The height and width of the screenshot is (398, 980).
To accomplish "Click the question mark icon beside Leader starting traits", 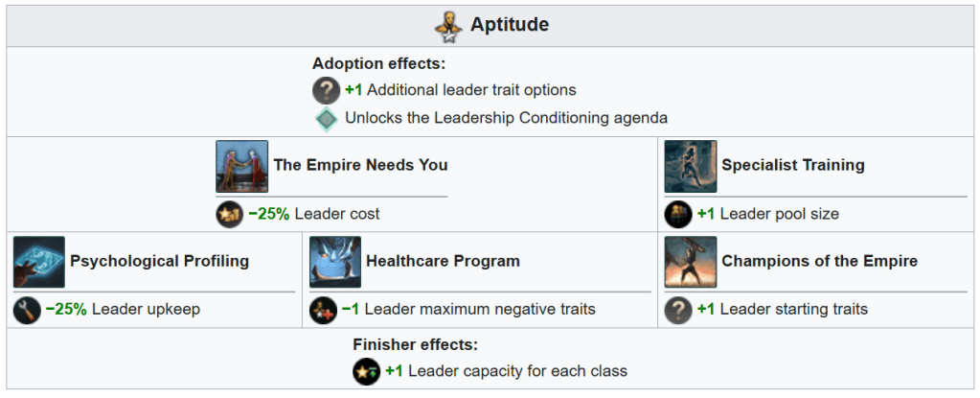I will pos(678,310).
